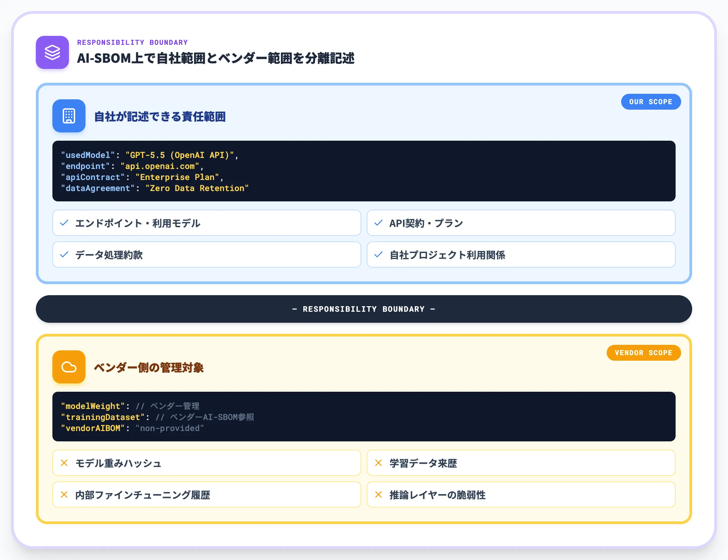Click the orange cloud icon
The image size is (728, 560).
pyautogui.click(x=69, y=367)
